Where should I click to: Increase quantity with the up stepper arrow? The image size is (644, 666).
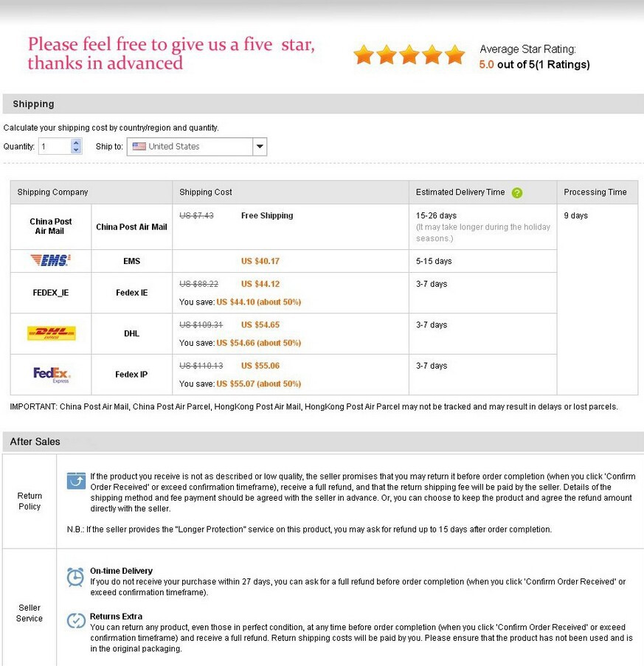point(76,143)
